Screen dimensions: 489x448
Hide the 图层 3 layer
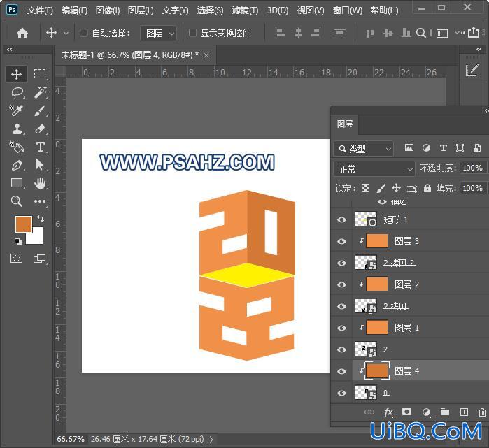click(x=341, y=241)
